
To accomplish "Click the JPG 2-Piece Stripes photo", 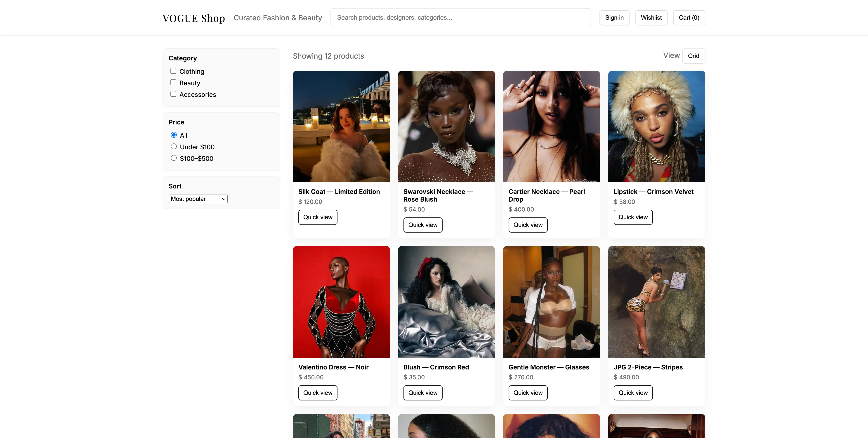I will pyautogui.click(x=656, y=302).
